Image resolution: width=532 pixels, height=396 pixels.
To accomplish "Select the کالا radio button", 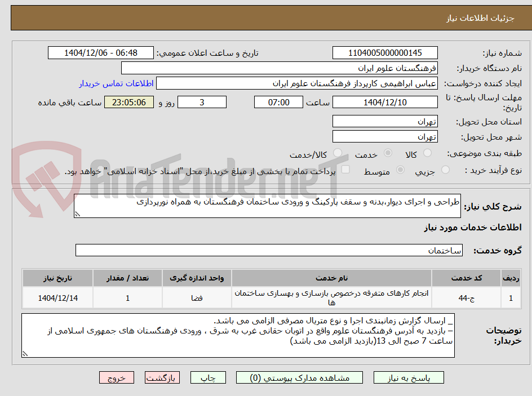I will [x=428, y=153].
